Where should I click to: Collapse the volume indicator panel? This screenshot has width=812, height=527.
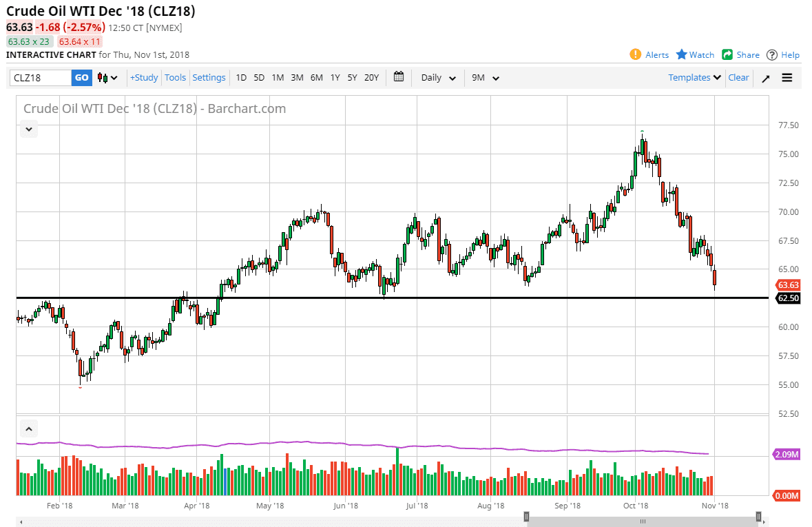tap(28, 428)
